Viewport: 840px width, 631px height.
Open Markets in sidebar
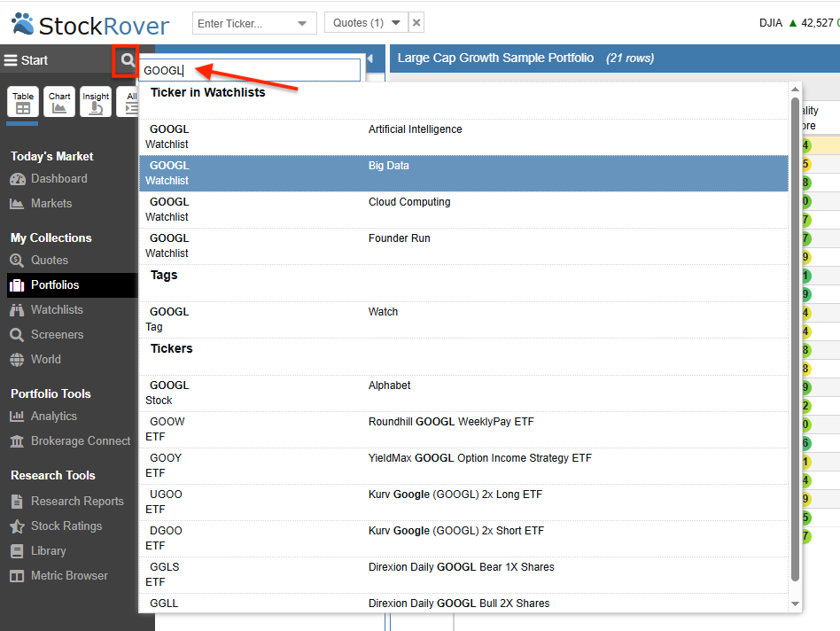click(x=41, y=204)
